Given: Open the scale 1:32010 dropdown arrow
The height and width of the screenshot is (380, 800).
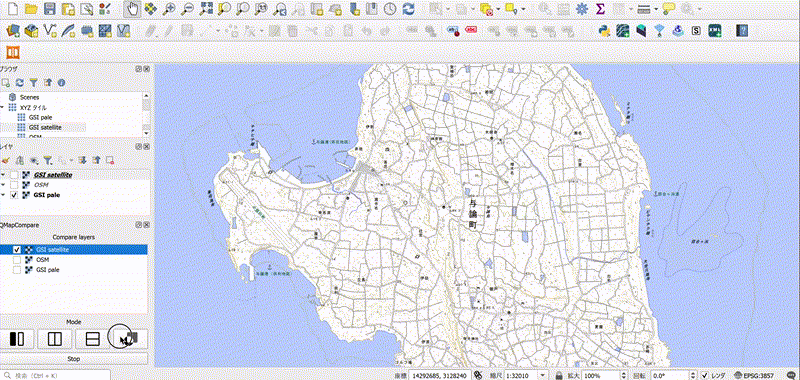Looking at the screenshot, I should click(543, 375).
